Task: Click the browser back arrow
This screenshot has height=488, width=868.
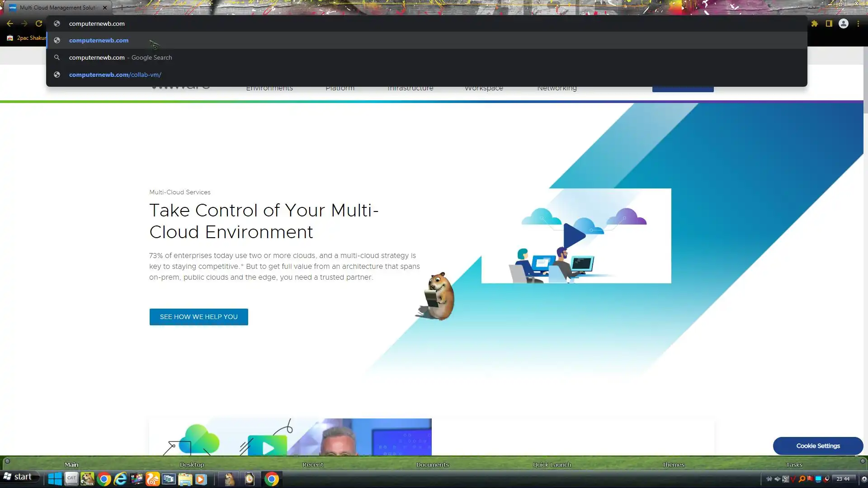Action: coord(10,23)
